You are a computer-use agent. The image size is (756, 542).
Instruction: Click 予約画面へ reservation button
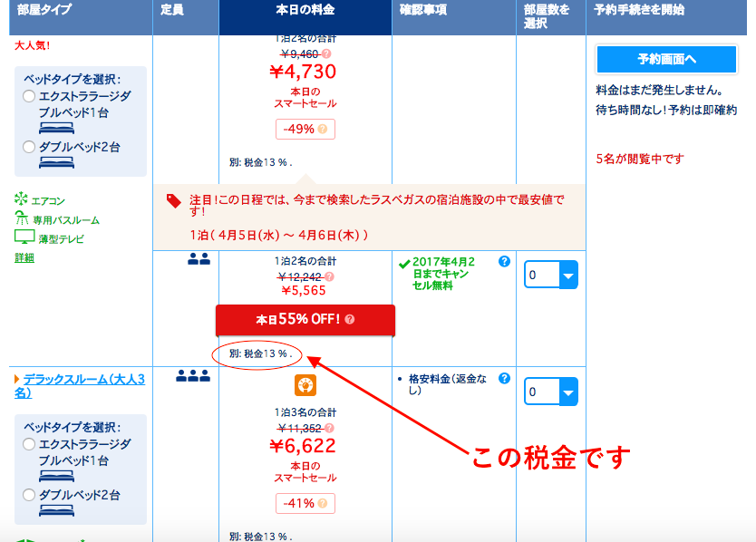pos(666,59)
